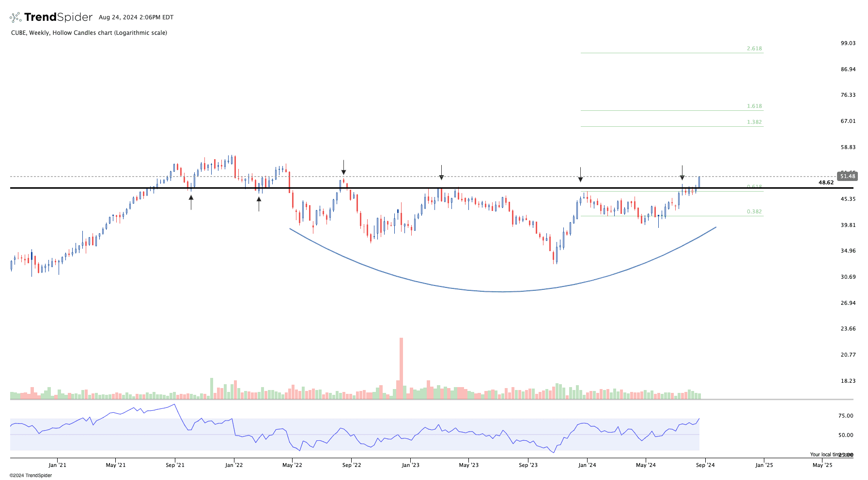Click the TrendSpider logo icon
Viewport: 868px width, 480px height.
pyautogui.click(x=15, y=18)
